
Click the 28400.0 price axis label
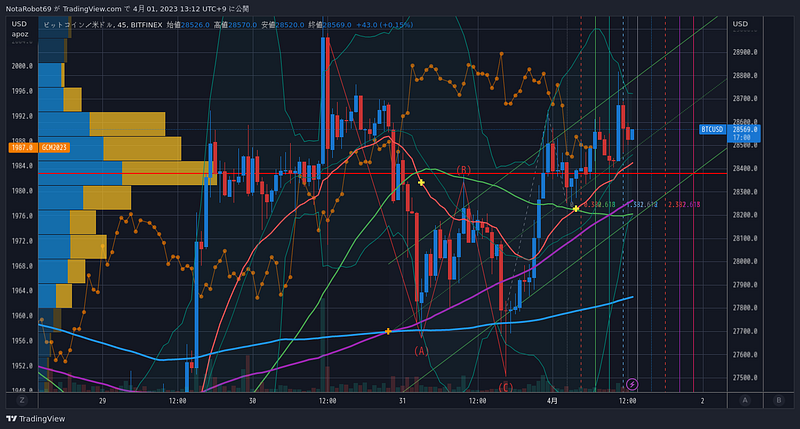click(745, 168)
